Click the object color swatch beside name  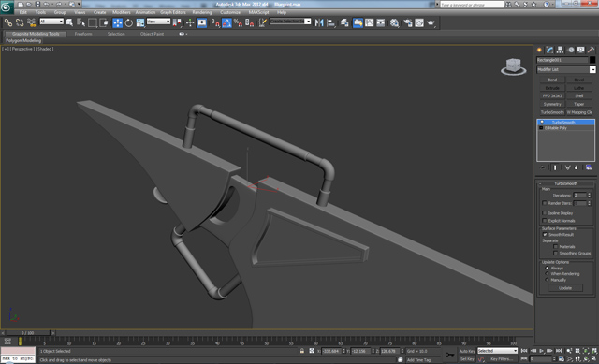[x=592, y=60]
